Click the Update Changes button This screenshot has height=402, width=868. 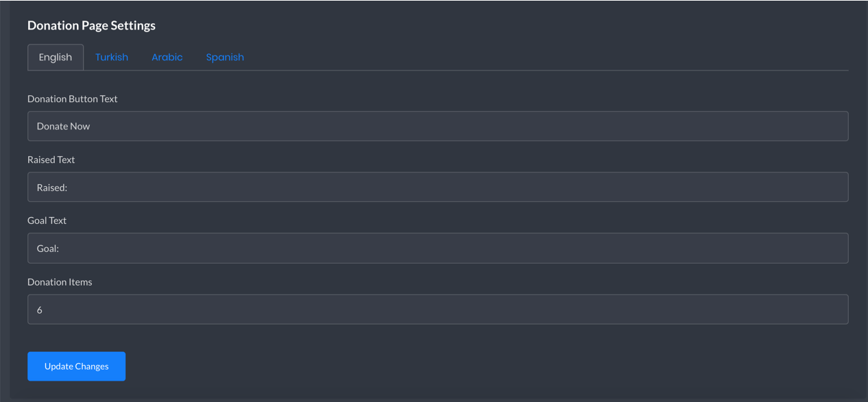pyautogui.click(x=76, y=366)
